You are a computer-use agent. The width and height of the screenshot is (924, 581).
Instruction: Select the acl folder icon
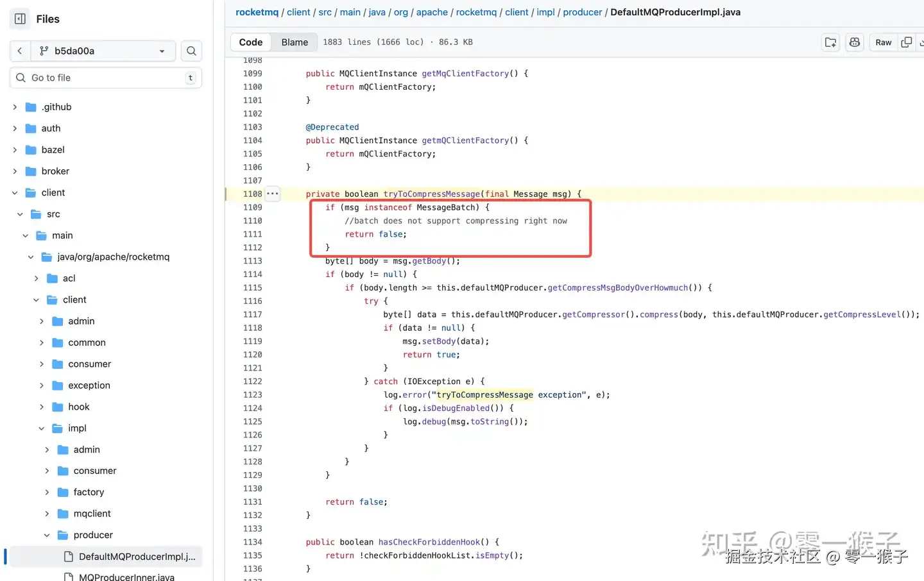point(53,278)
